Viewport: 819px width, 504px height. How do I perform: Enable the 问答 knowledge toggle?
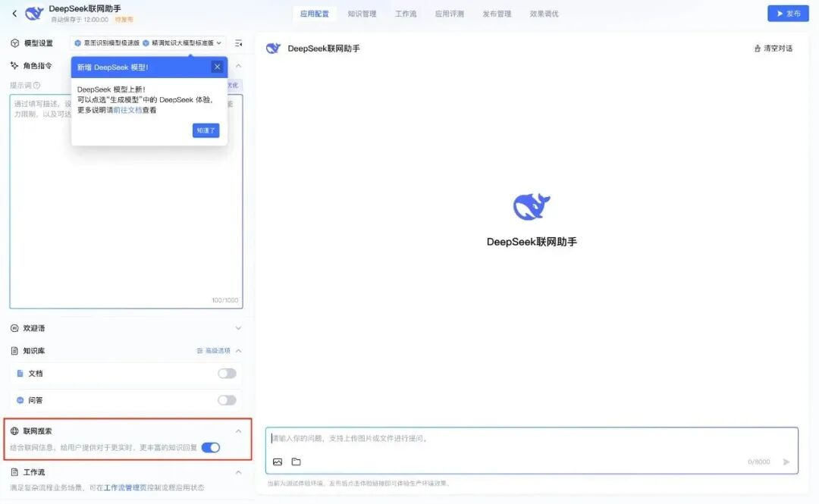click(x=227, y=400)
